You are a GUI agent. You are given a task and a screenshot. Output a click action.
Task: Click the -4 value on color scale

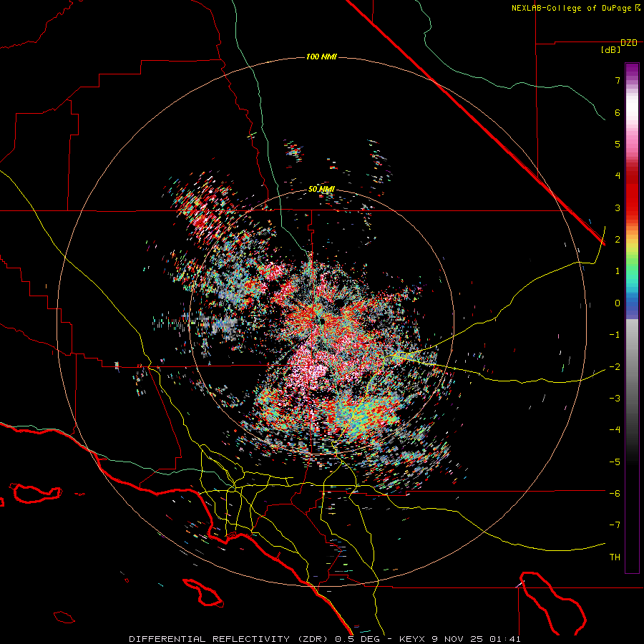(615, 430)
